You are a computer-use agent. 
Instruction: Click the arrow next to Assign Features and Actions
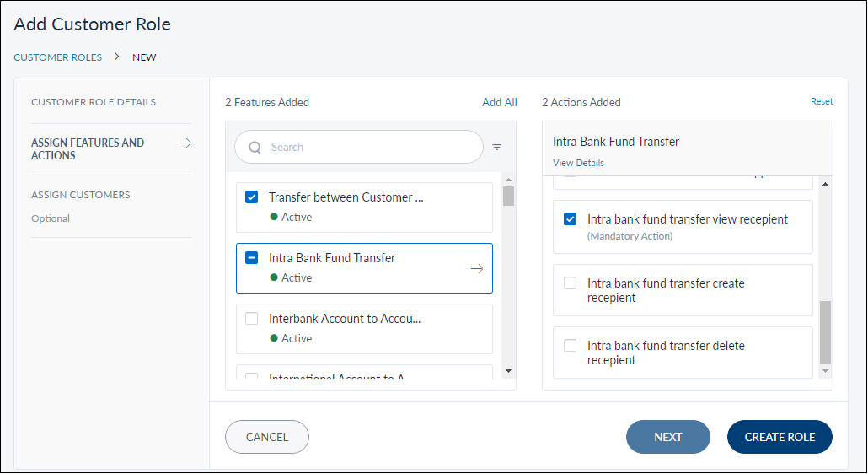[185, 143]
